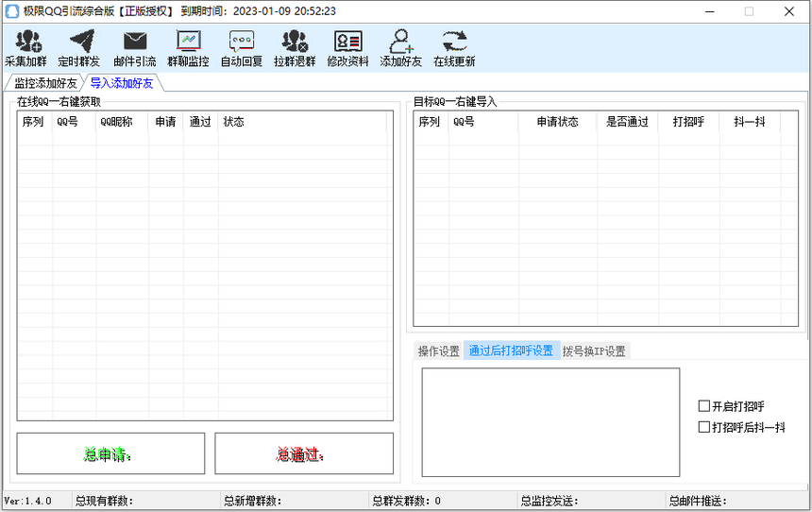Click the 是否通过 column header
This screenshot has width=812, height=512.
628,122
